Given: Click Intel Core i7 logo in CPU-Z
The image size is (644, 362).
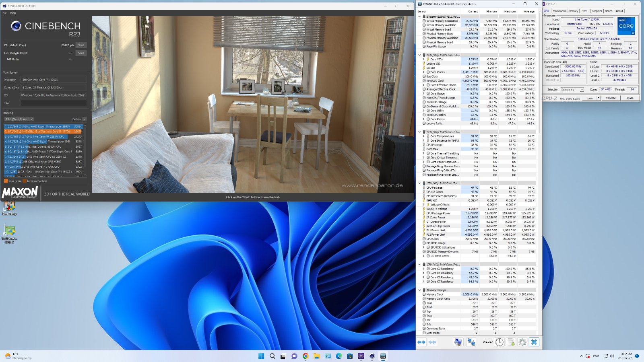Looking at the screenshot, I should [x=626, y=26].
